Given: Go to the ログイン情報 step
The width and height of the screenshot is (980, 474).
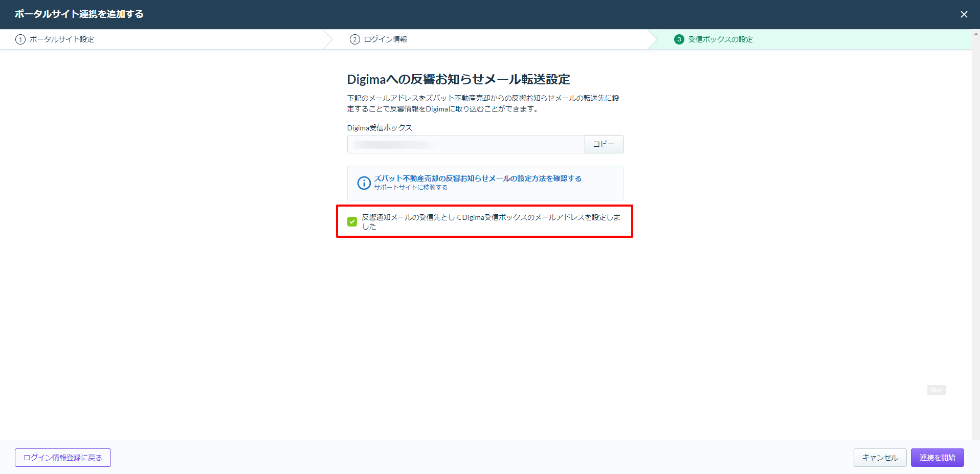Looking at the screenshot, I should click(385, 39).
